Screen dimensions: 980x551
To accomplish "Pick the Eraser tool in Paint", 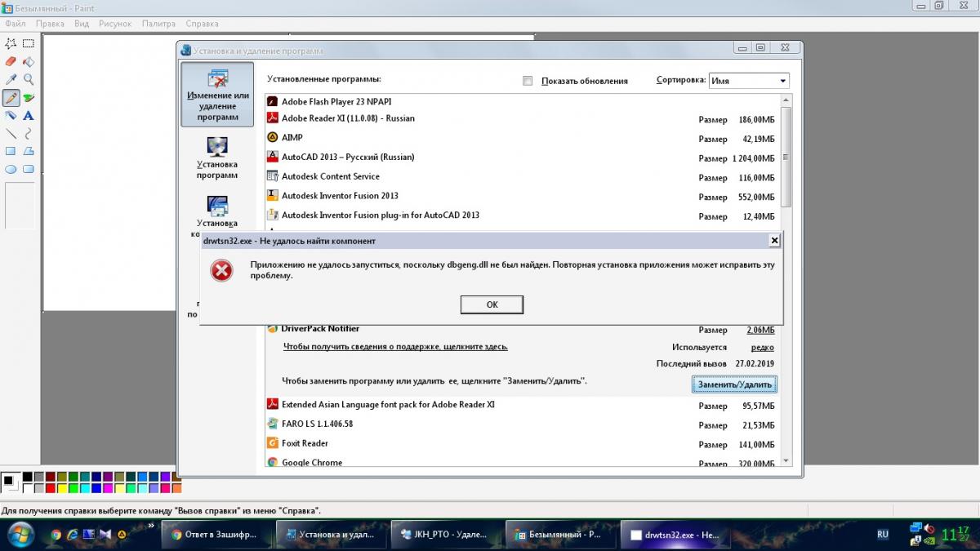I will [x=11, y=61].
